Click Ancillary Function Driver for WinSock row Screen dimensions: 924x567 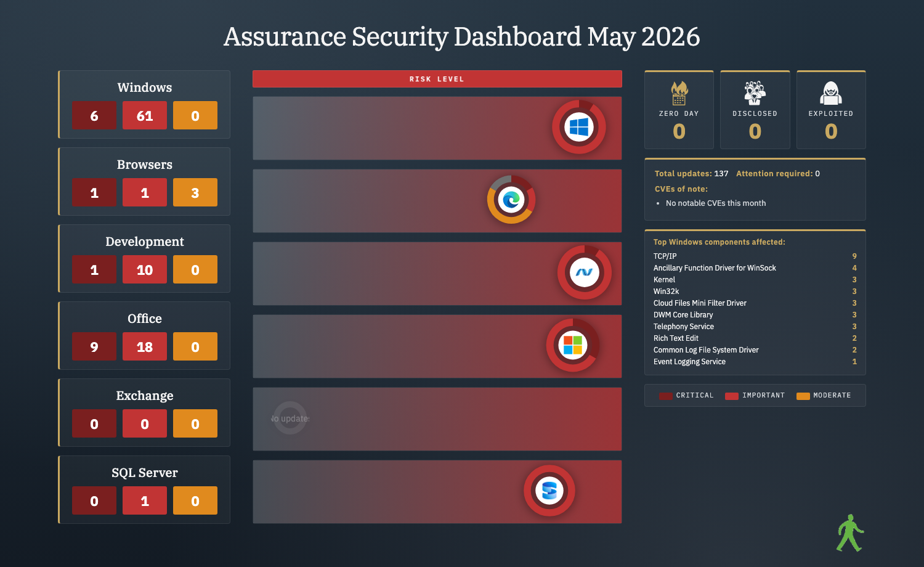tap(755, 268)
